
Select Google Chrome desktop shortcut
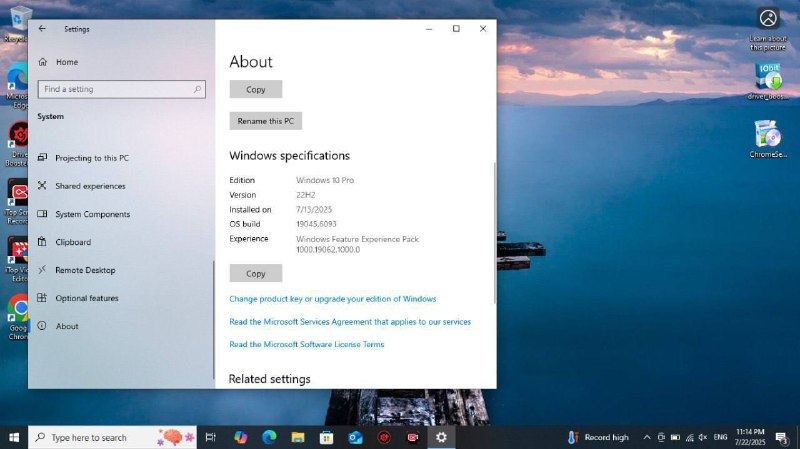coord(17,317)
